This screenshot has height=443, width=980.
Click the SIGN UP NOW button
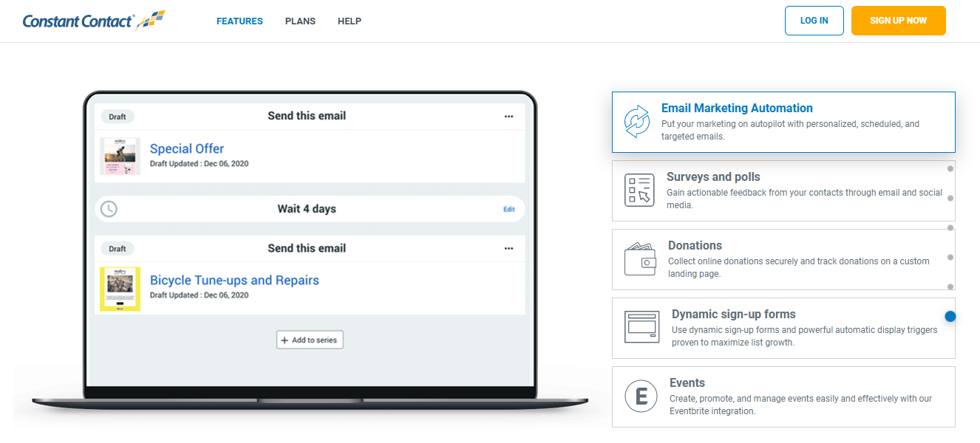point(898,21)
